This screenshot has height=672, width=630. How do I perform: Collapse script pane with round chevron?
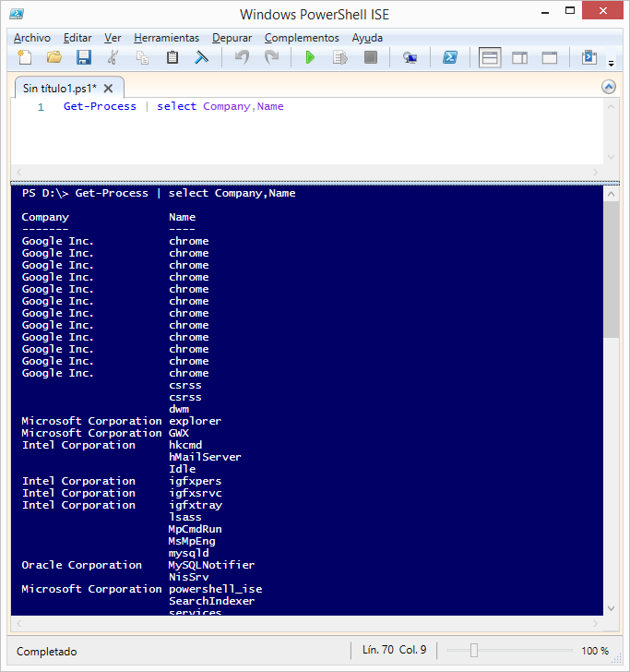pyautogui.click(x=609, y=87)
